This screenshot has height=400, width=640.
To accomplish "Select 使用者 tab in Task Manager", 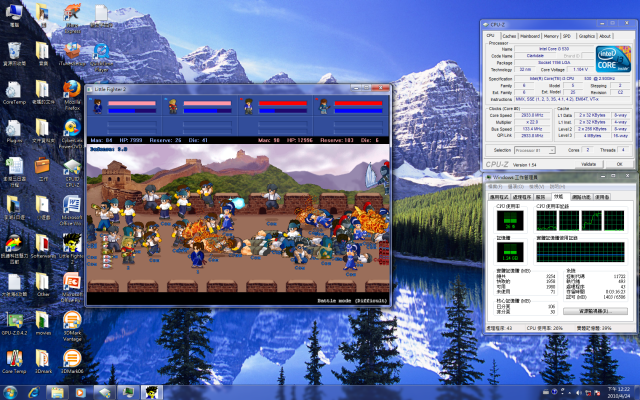I will pos(602,197).
